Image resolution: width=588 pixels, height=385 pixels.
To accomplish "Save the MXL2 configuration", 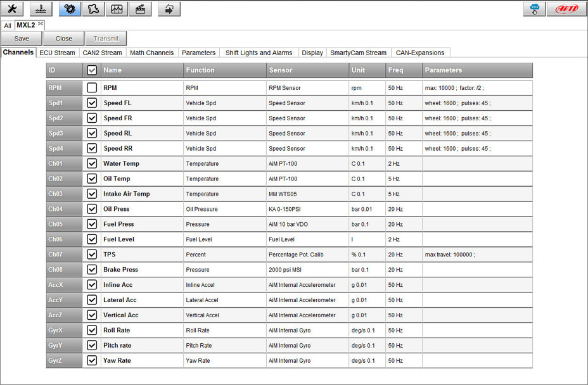I will [x=22, y=39].
